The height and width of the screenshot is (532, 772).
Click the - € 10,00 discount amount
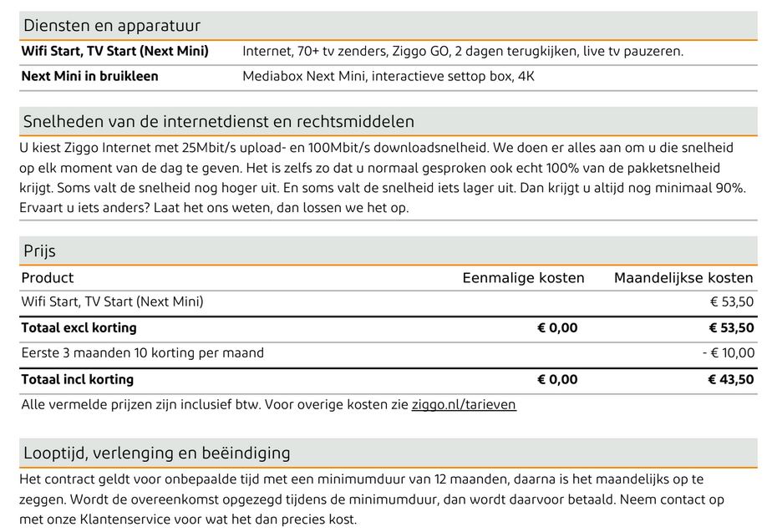[728, 353]
